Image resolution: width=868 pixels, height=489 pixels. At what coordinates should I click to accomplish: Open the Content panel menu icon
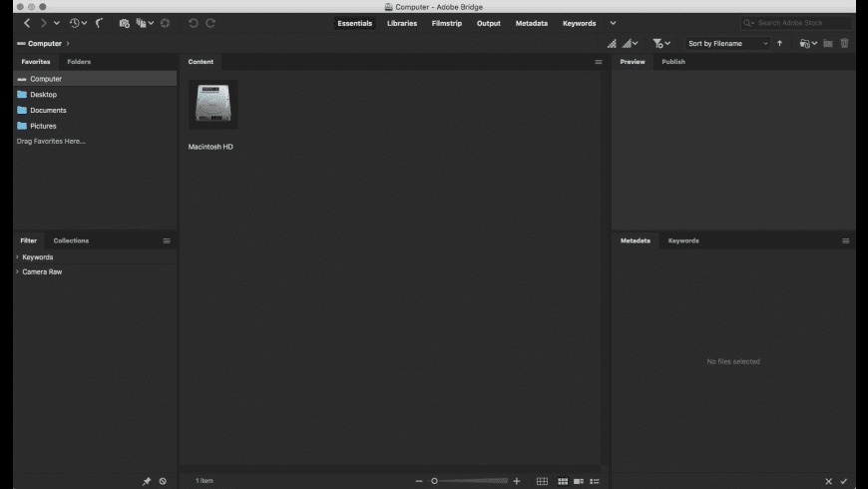[599, 62]
